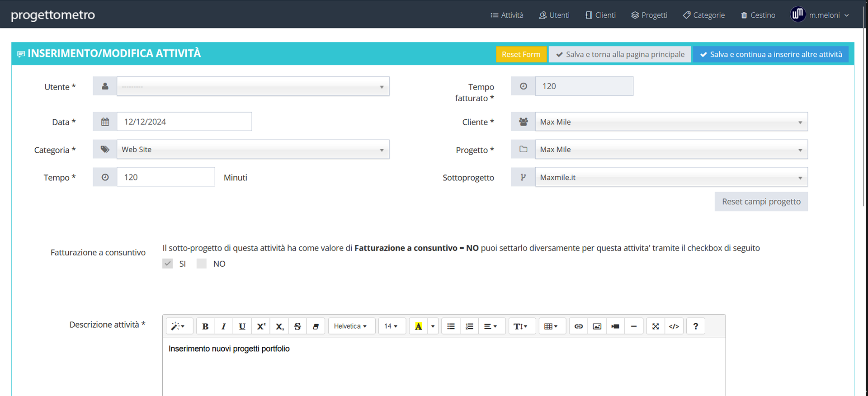Go to Progetti in the top navigation

point(649,15)
